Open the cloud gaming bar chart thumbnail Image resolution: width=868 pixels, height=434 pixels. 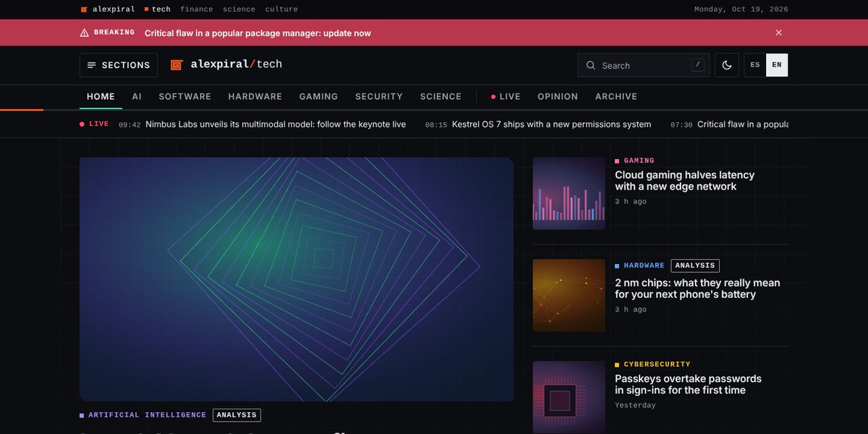tap(569, 194)
